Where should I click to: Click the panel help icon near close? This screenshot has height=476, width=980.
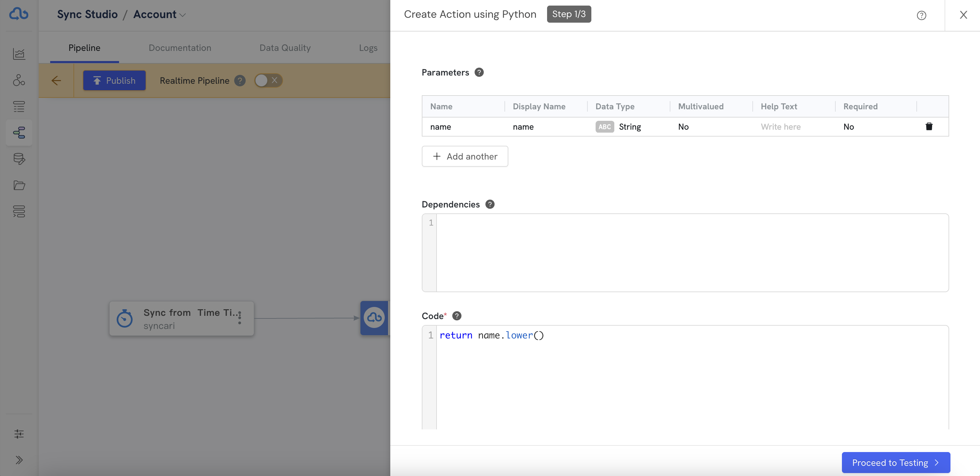click(x=921, y=15)
